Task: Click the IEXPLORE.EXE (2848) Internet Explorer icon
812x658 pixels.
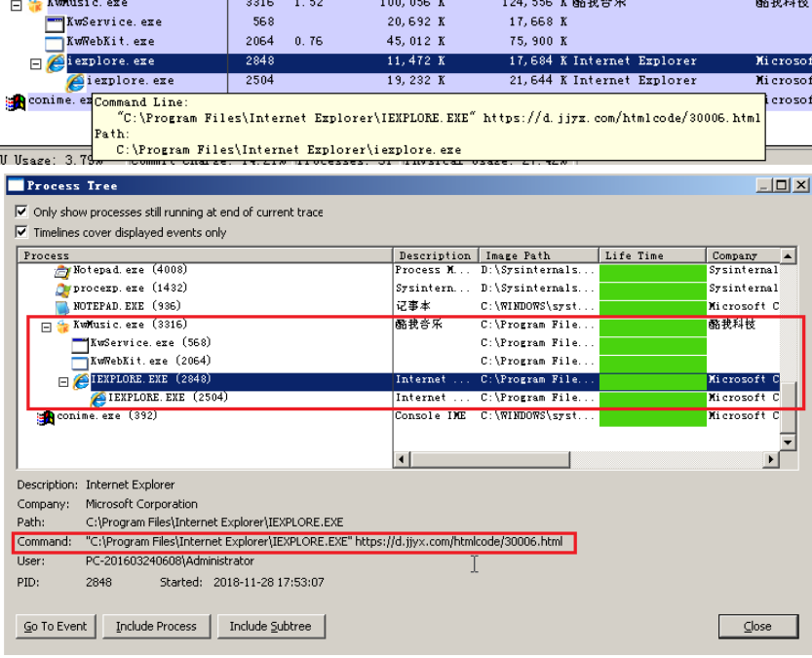Action: [80, 381]
